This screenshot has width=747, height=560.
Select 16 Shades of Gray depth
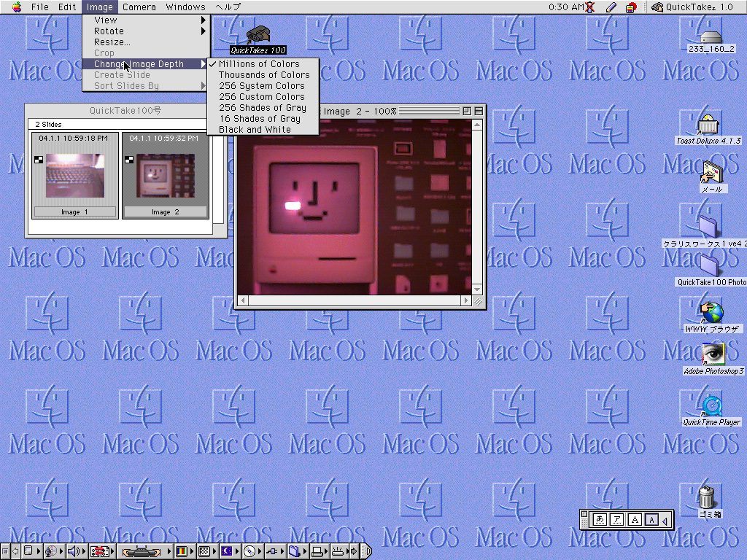pos(263,119)
